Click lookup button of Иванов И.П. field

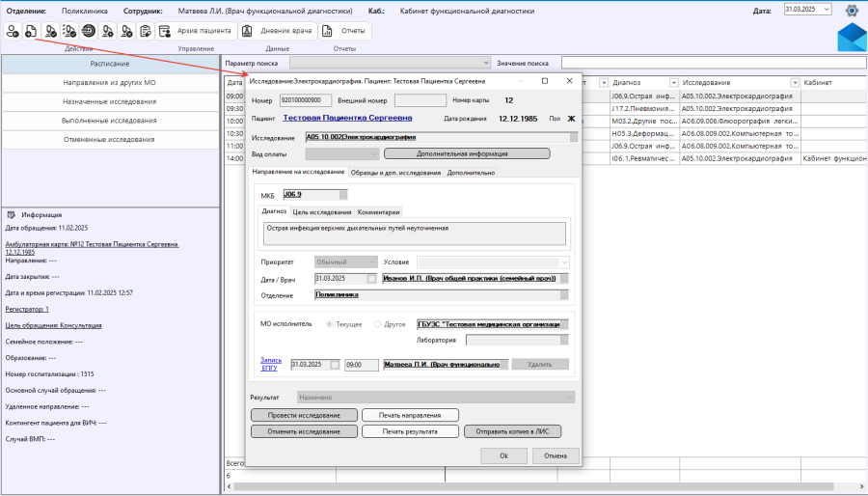(564, 279)
